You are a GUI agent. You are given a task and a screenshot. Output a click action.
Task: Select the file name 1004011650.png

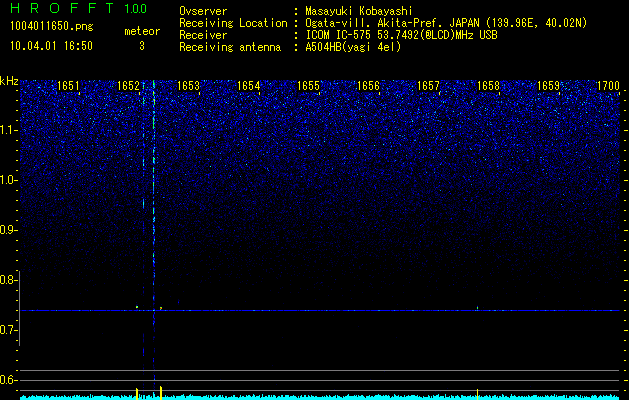pyautogui.click(x=51, y=27)
